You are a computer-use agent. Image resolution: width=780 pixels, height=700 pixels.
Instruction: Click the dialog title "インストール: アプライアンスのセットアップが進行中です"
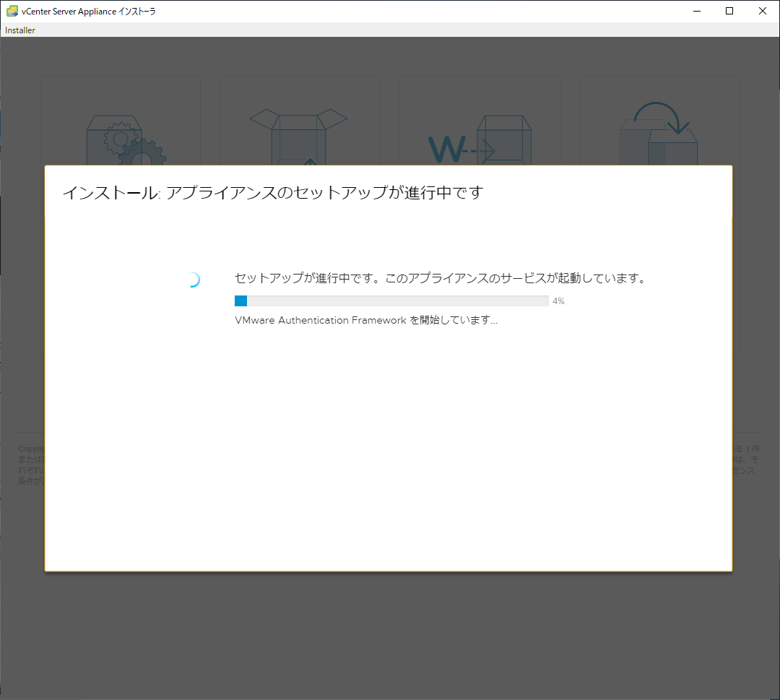coord(272,193)
